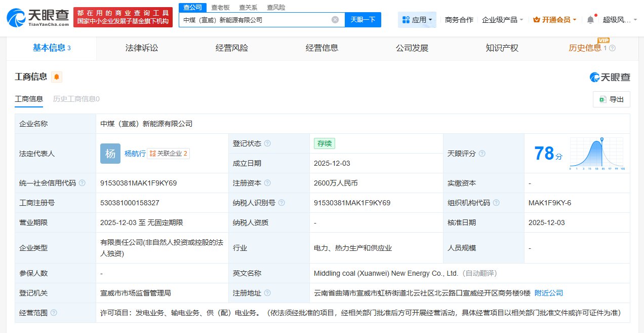Clear the search box with X icon
The width and height of the screenshot is (644, 333).
click(335, 20)
